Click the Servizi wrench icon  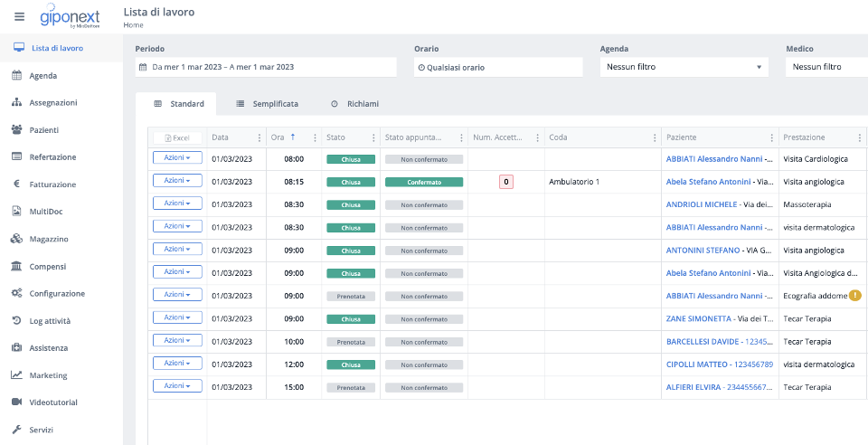[16, 430]
